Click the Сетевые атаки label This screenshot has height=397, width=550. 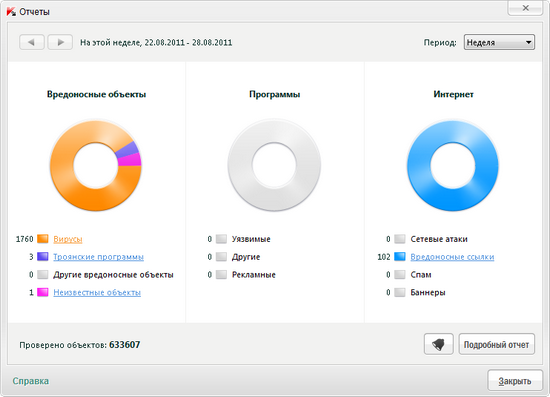point(439,239)
